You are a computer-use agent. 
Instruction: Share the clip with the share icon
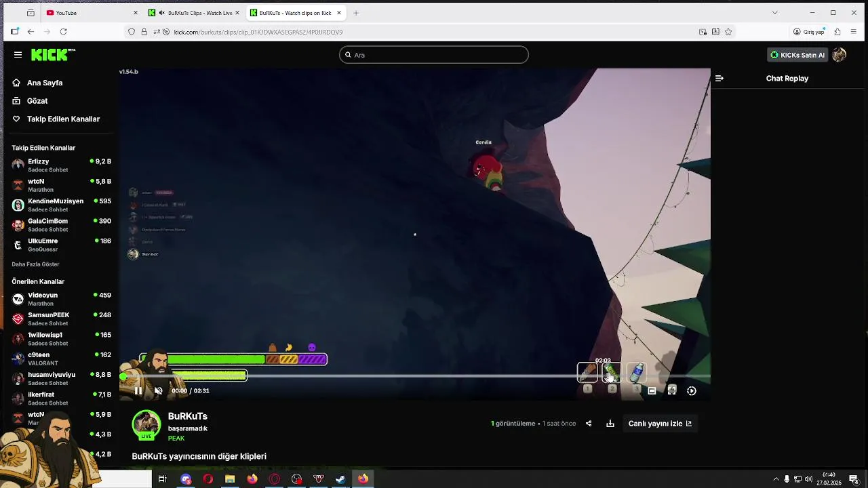coord(589,424)
